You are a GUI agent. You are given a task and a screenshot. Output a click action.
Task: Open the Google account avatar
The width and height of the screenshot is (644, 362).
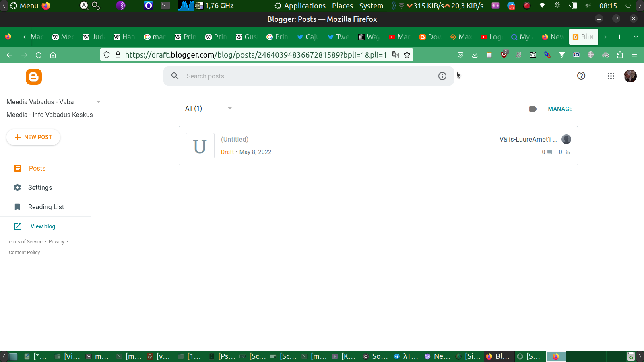pos(630,76)
